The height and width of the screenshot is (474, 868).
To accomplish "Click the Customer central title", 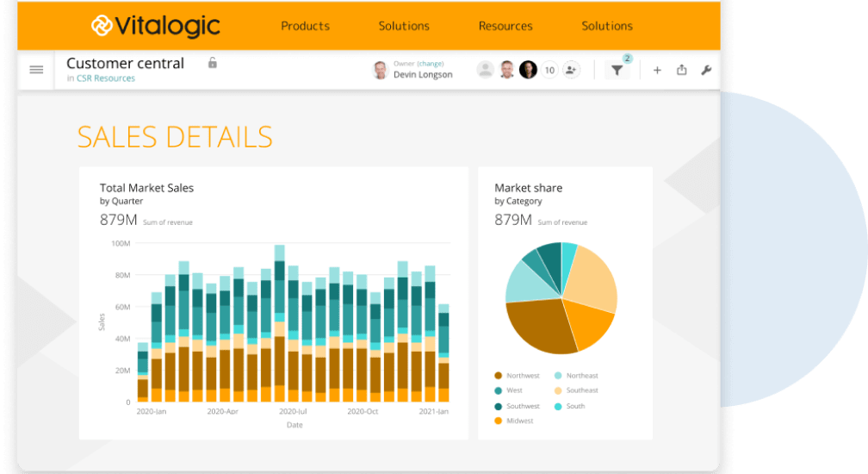I will click(125, 63).
